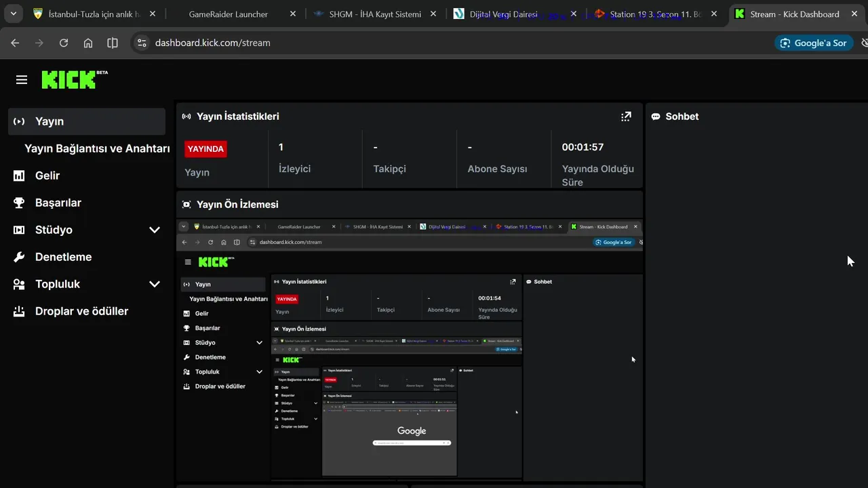Click the red YAYINDA badge
Viewport: 868px width, 488px height.
click(205, 149)
